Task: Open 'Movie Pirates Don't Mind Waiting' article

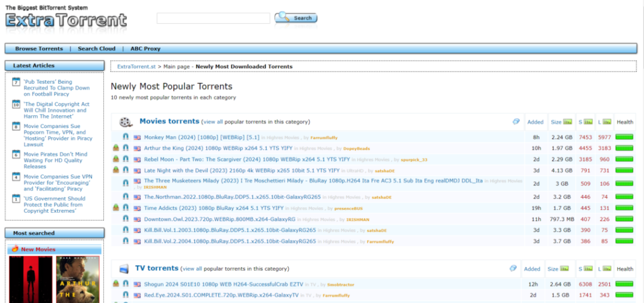Action: tap(55, 161)
